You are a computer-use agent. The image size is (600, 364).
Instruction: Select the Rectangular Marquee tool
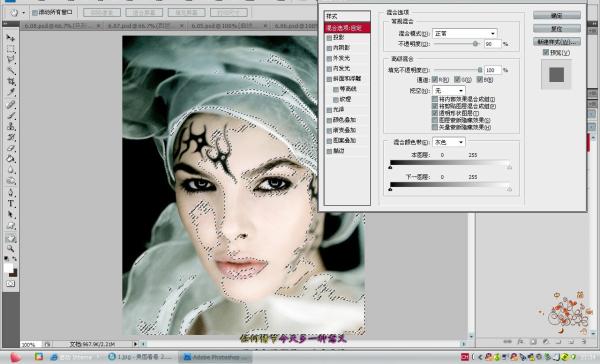tap(10, 49)
